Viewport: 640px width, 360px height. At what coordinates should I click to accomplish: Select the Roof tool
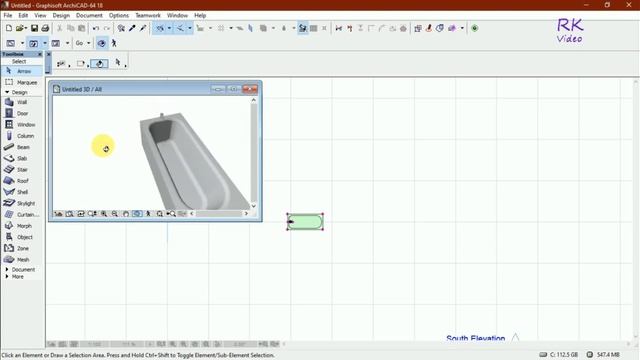coord(21,181)
